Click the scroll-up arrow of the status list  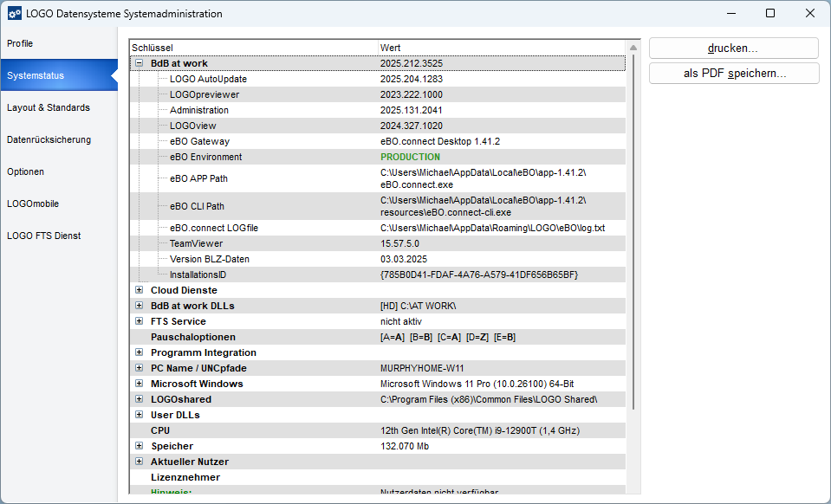click(x=633, y=48)
